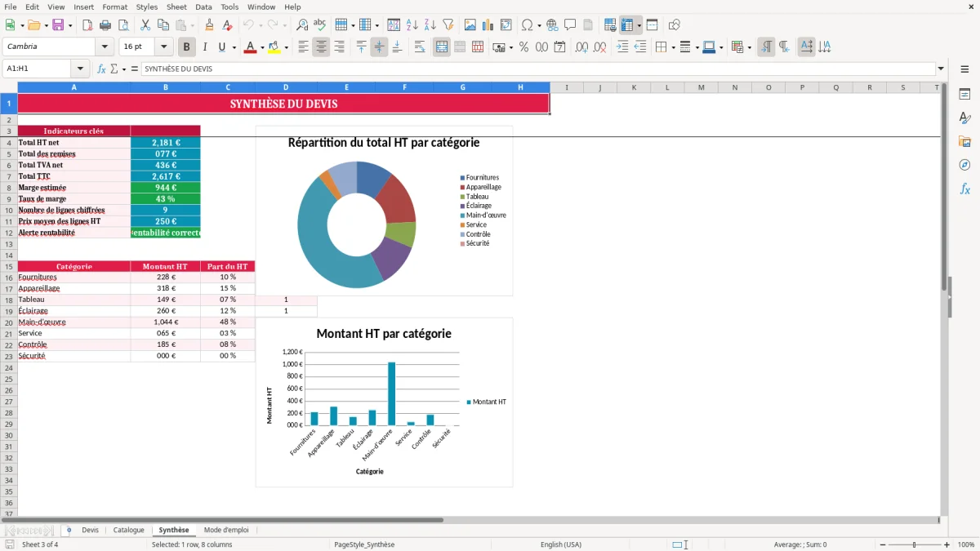Expand the Name Box A1:H1 dropdown
Image resolution: width=980 pixels, height=551 pixels.
tap(80, 69)
